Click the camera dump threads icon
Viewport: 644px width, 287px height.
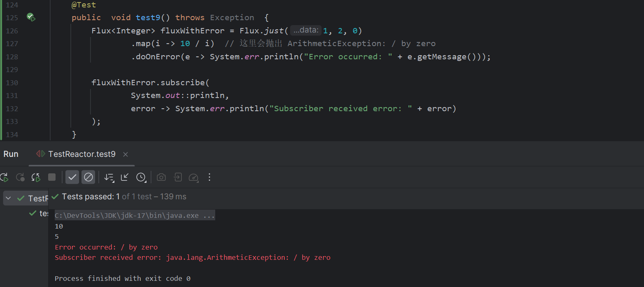click(x=161, y=177)
